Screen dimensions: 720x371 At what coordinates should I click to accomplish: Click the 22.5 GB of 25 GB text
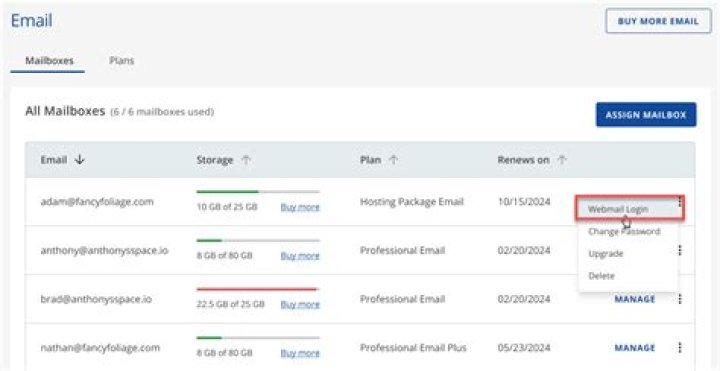click(x=231, y=304)
